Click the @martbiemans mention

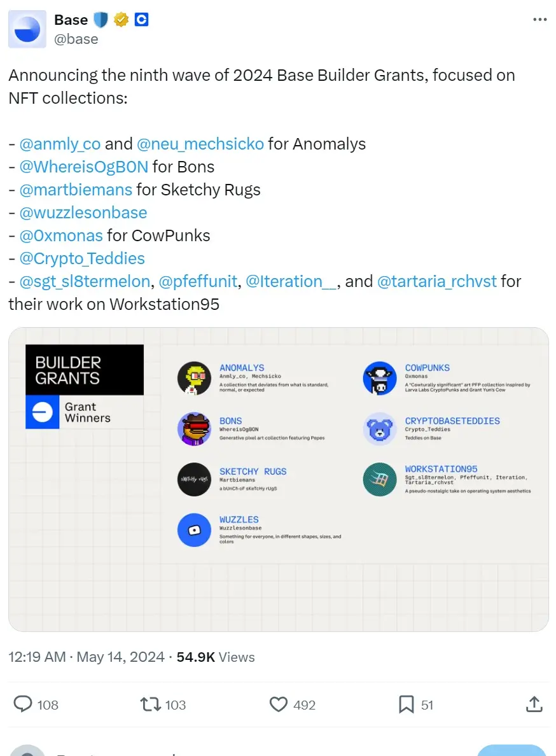76,190
